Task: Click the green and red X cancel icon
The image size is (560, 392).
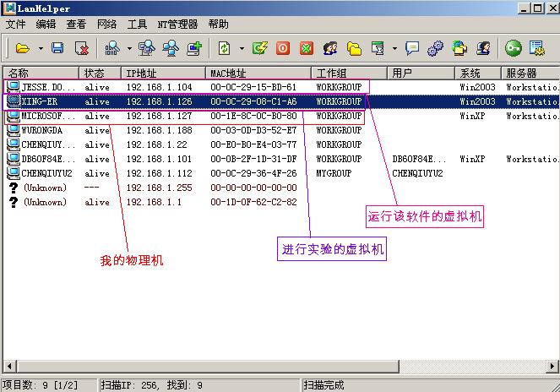Action: pyautogui.click(x=307, y=48)
